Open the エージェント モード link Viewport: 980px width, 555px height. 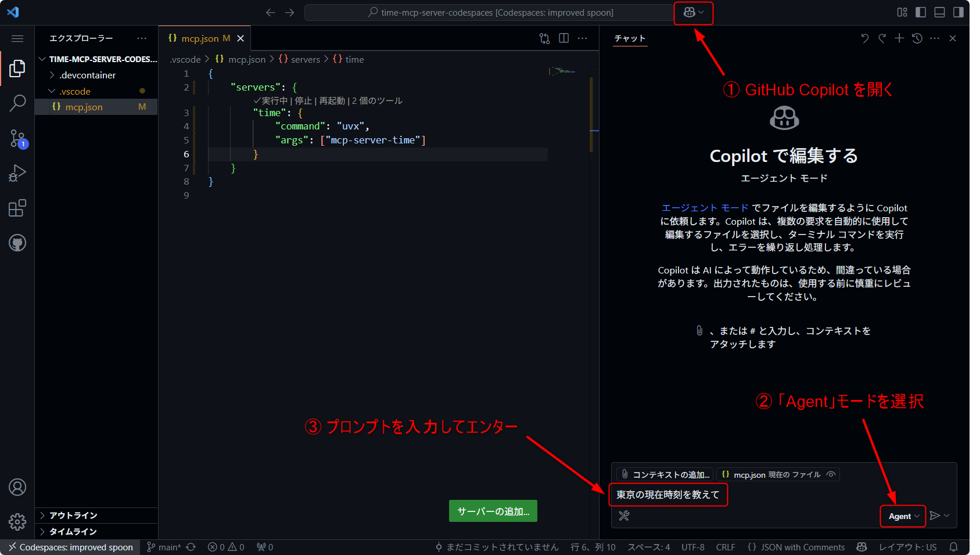(x=705, y=208)
